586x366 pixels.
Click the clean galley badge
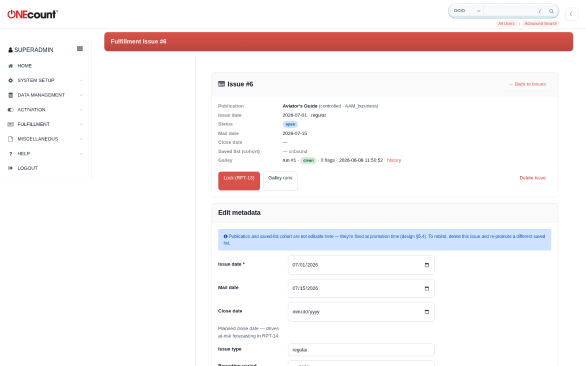(x=308, y=160)
